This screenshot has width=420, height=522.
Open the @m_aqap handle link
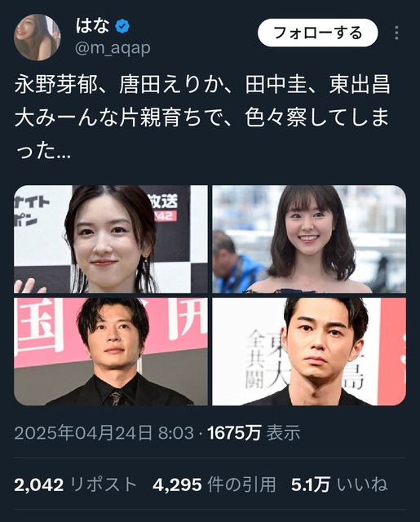pos(113,48)
